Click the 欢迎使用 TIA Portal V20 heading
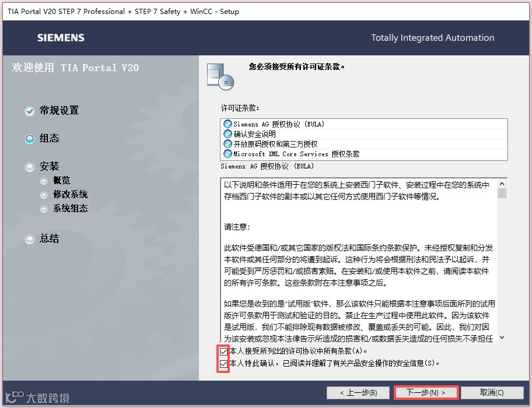The height and width of the screenshot is (408, 532). pos(75,68)
